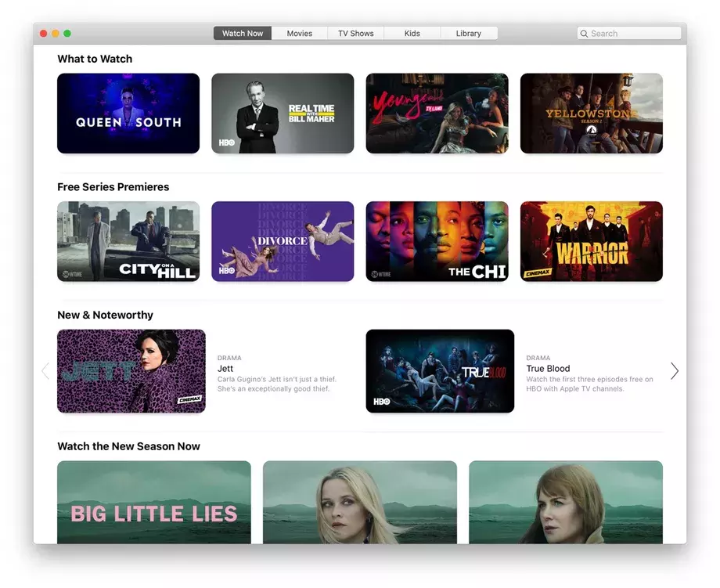Open the Warrior series card
The height and width of the screenshot is (588, 720).
click(592, 241)
